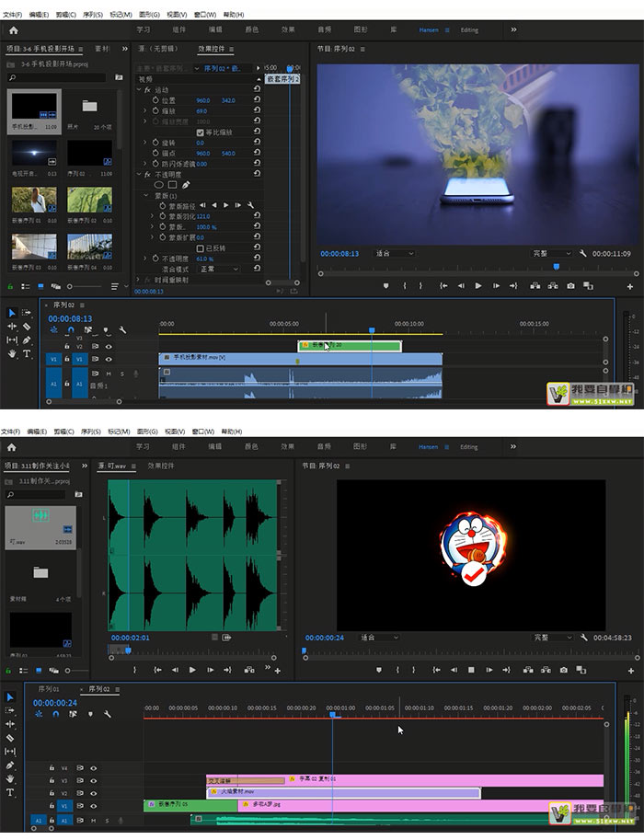Toggle snapping magnet in lower timeline
644x840 pixels.
pos(56,714)
